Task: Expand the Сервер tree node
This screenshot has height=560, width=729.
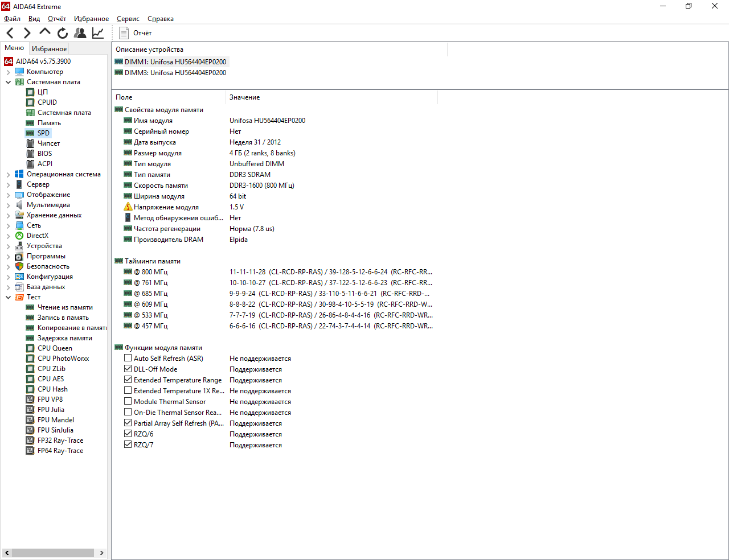Action: 8,184
